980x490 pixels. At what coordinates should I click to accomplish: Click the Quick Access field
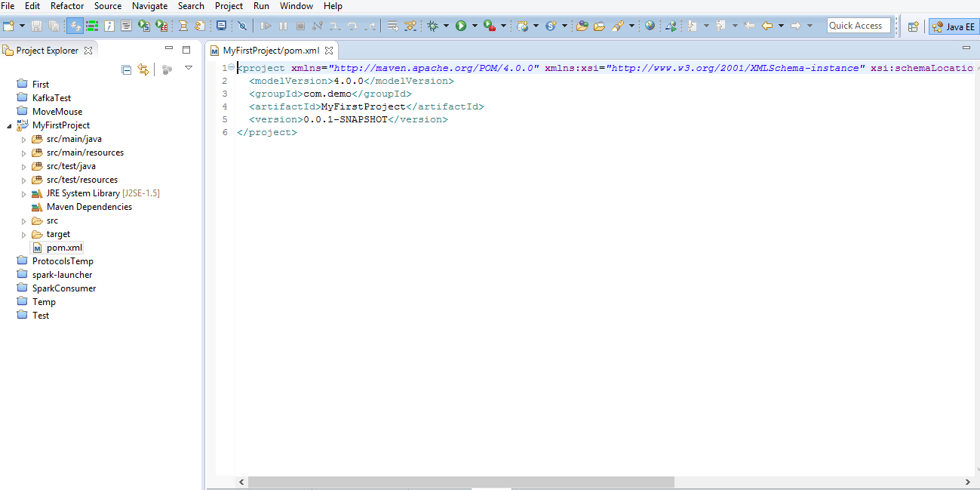click(858, 25)
